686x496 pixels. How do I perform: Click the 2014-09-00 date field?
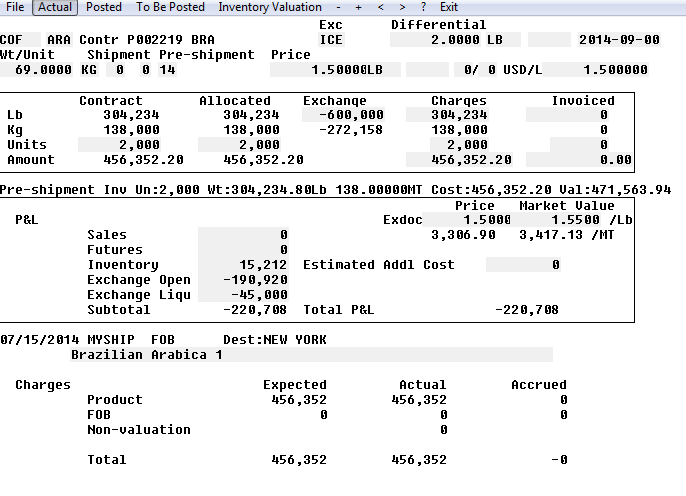pyautogui.click(x=619, y=40)
